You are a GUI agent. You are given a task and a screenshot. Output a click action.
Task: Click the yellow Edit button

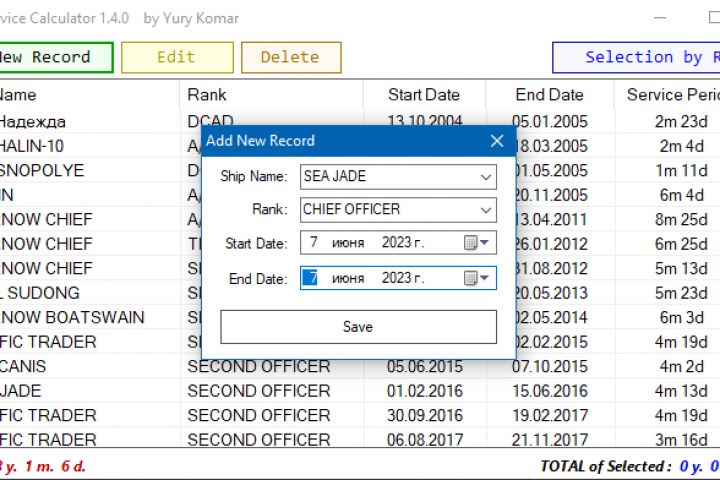177,57
